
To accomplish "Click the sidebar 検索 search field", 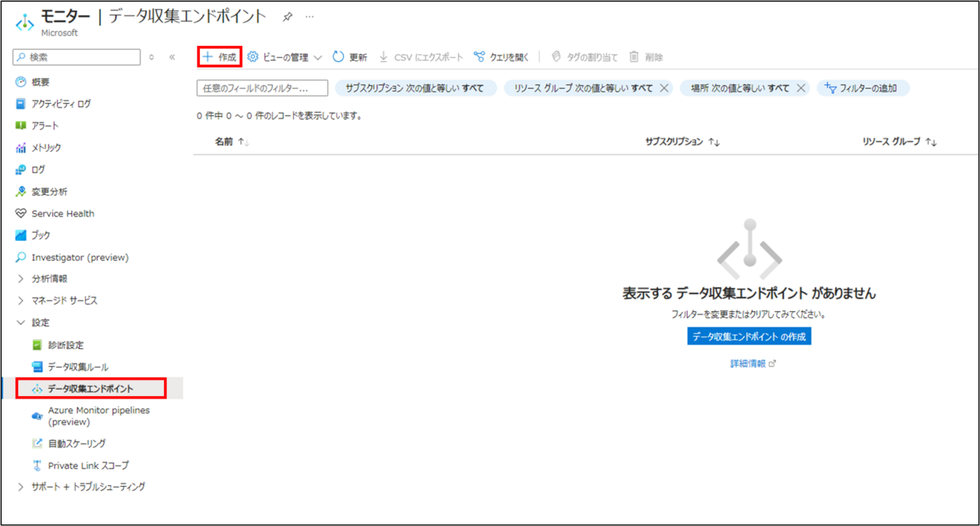I will coord(76,57).
